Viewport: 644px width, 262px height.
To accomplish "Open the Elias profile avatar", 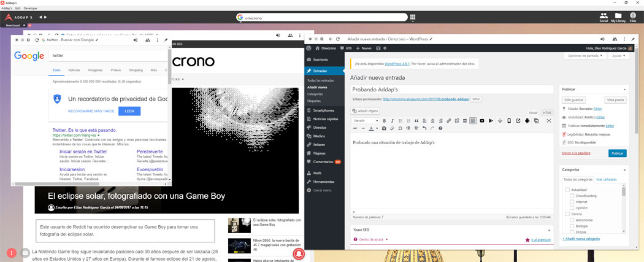I will (x=633, y=17).
